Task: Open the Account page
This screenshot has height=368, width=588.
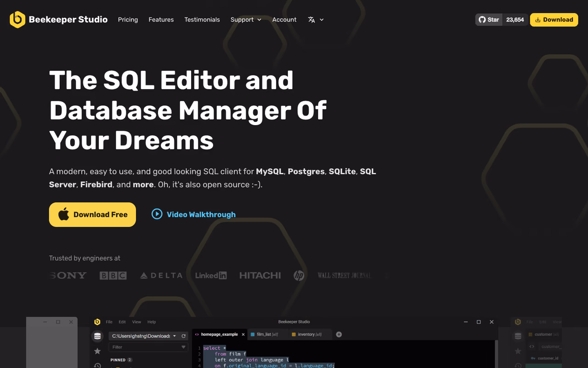Action: pyautogui.click(x=284, y=20)
